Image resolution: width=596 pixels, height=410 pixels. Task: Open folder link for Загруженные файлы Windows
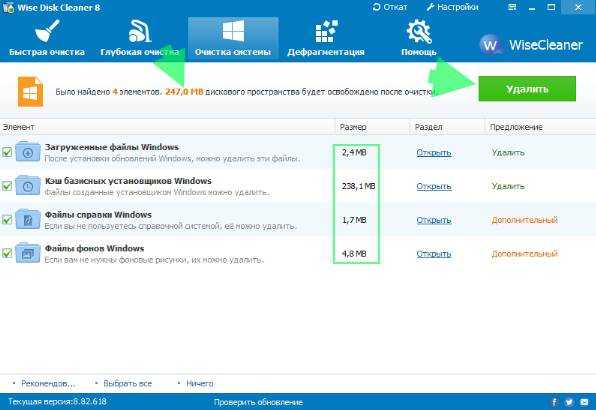[434, 153]
